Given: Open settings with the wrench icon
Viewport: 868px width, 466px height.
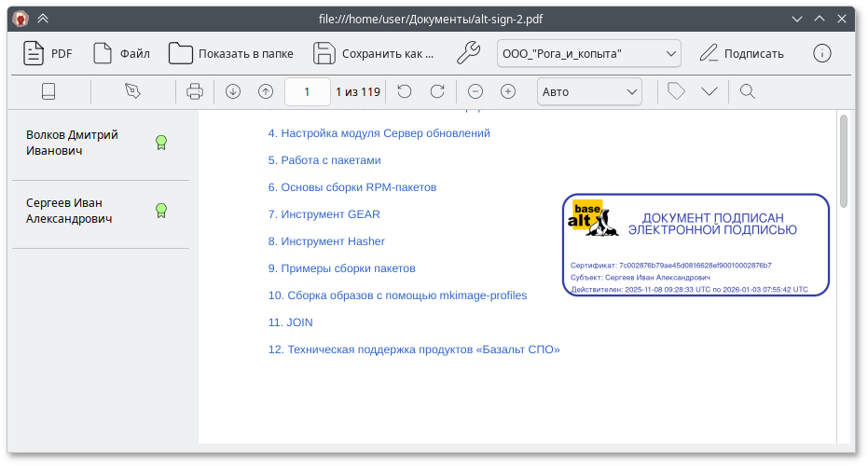Looking at the screenshot, I should click(468, 54).
